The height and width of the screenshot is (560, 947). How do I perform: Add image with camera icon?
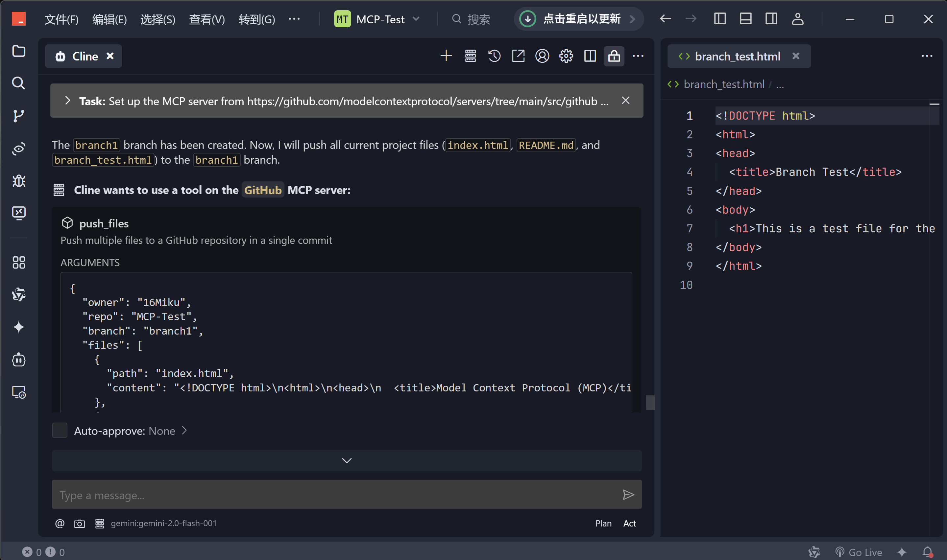click(79, 524)
